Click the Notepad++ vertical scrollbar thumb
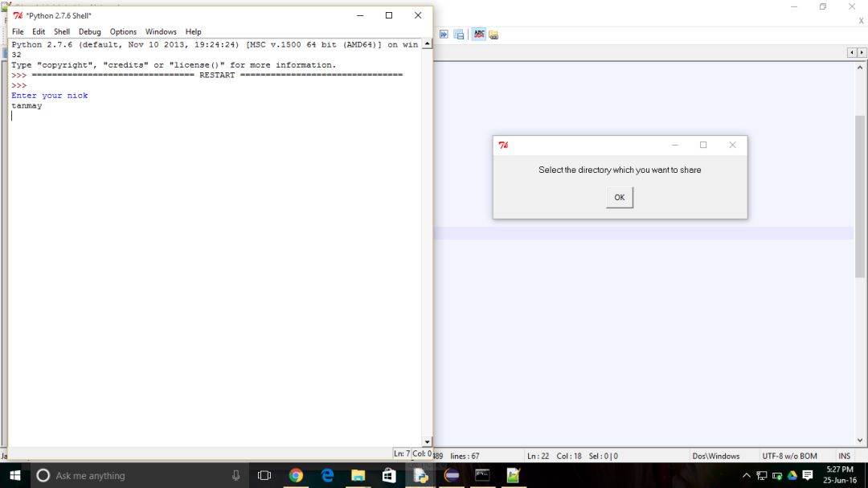The height and width of the screenshot is (488, 868). (x=860, y=197)
